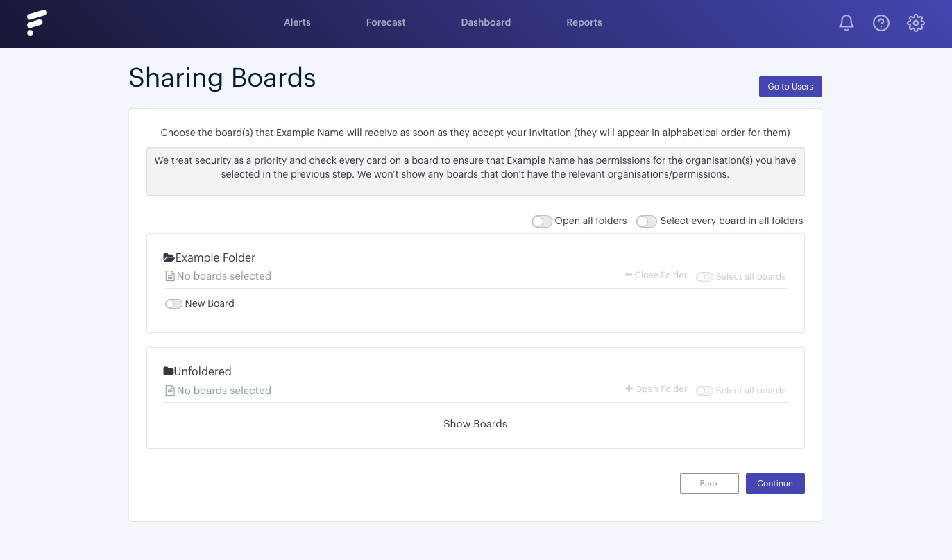Viewport: 952px width, 560px height.
Task: Enable the New Board toggle
Action: (x=173, y=304)
